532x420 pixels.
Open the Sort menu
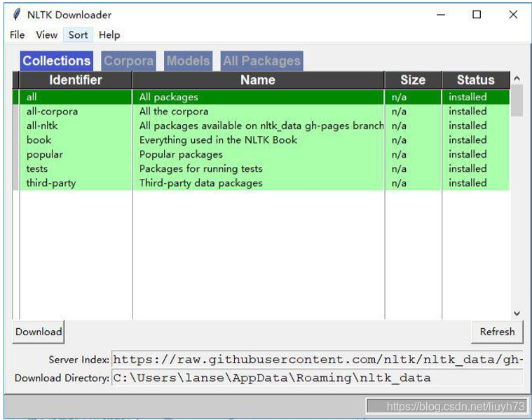78,35
